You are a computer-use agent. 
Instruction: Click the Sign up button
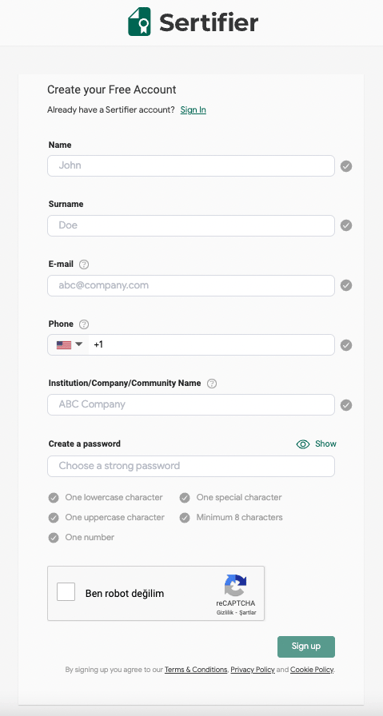pyautogui.click(x=306, y=647)
